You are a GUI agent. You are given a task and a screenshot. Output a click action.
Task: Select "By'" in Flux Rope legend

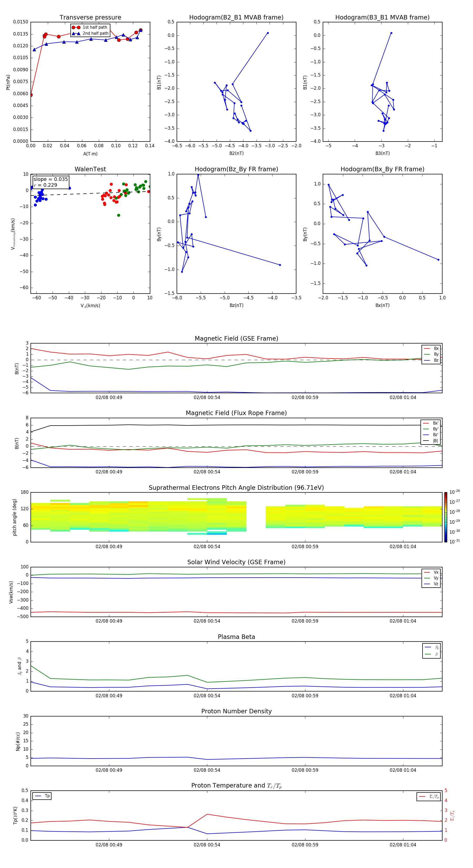[x=431, y=429]
